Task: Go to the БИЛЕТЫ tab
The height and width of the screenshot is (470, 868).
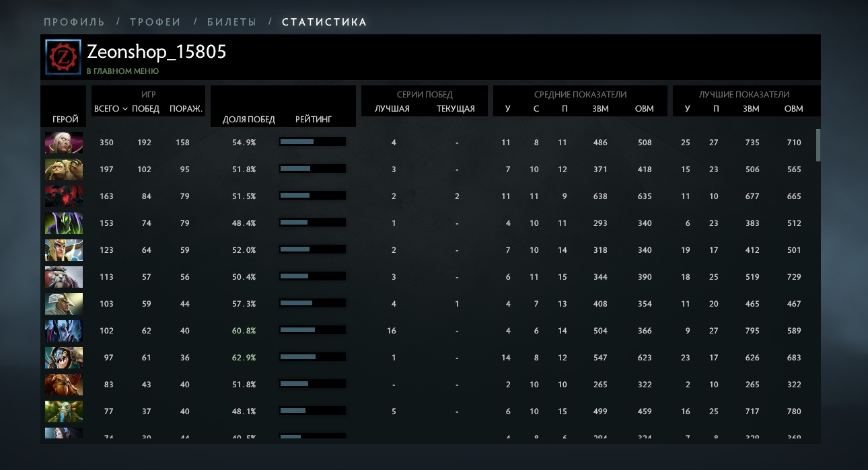Action: [x=231, y=22]
